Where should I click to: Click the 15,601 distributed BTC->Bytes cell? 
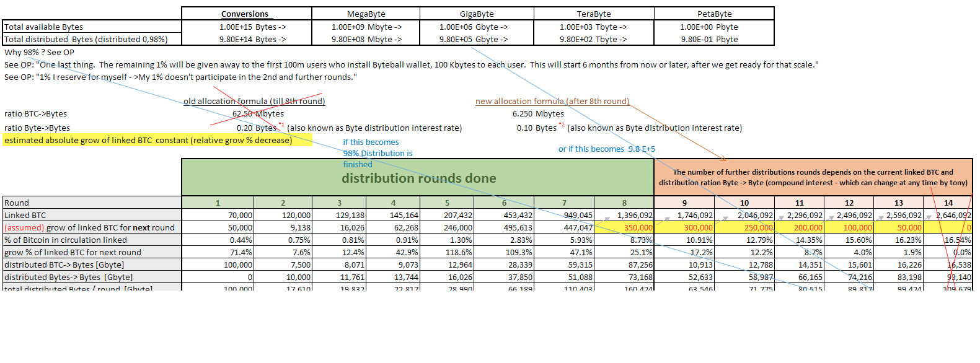[849, 265]
